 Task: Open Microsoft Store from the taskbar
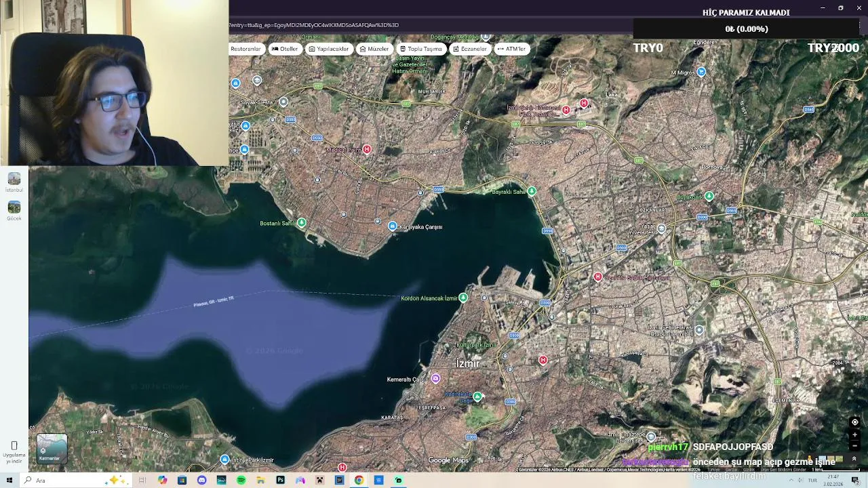pyautogui.click(x=182, y=480)
